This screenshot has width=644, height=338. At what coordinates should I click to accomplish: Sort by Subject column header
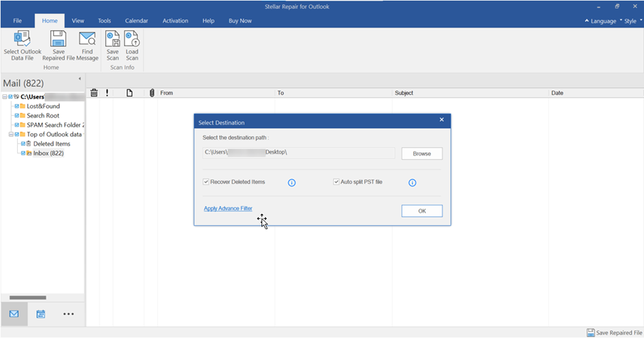click(x=470, y=93)
